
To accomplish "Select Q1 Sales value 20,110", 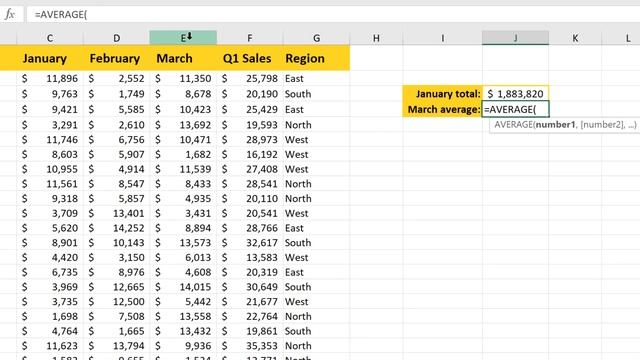I will tap(250, 198).
